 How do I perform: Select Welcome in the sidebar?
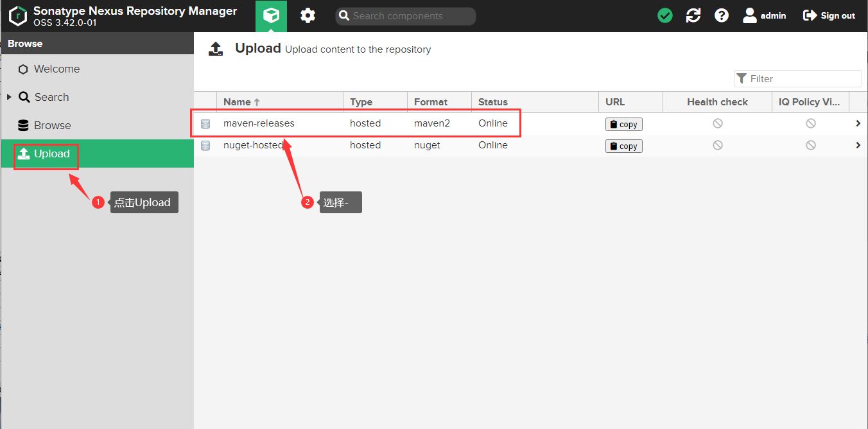point(56,69)
